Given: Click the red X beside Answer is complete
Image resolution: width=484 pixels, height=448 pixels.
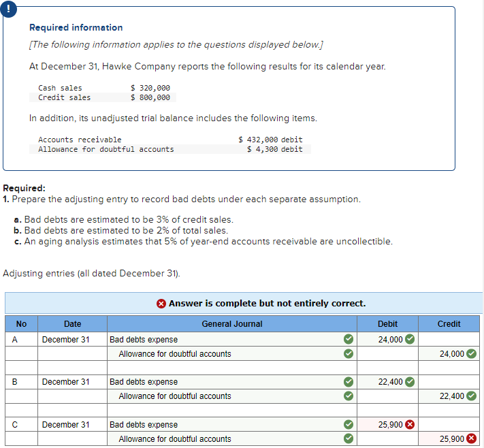Looking at the screenshot, I should [x=161, y=304].
